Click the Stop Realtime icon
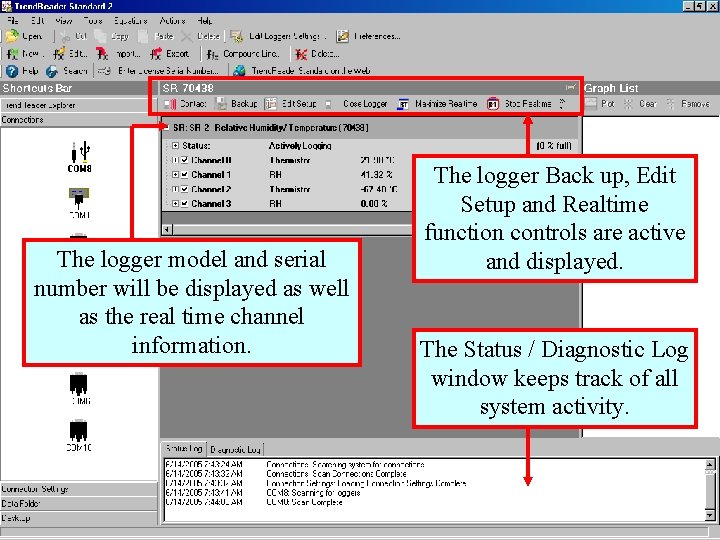Viewport: 720px width, 540px height. click(493, 104)
